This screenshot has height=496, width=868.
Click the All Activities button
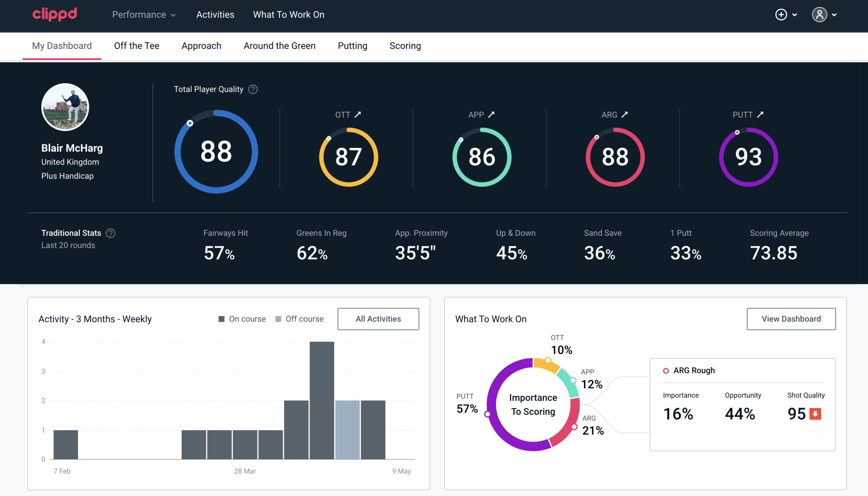pos(378,319)
